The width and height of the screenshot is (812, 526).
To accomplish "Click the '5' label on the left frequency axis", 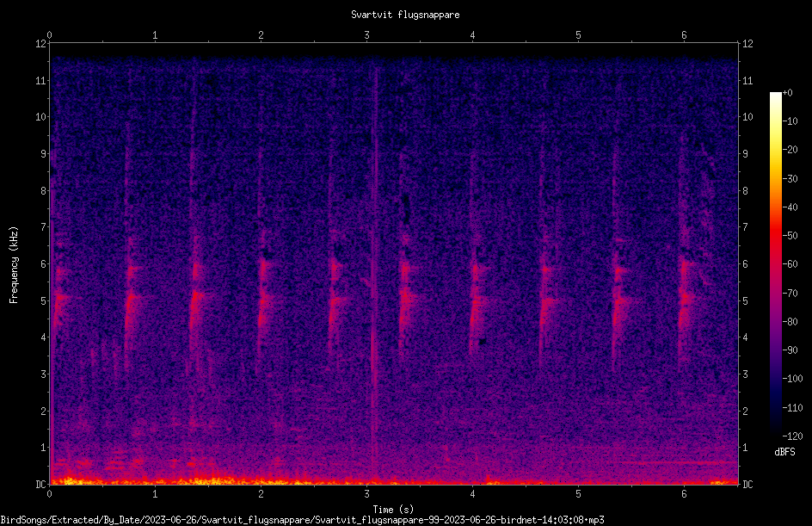I will point(44,300).
